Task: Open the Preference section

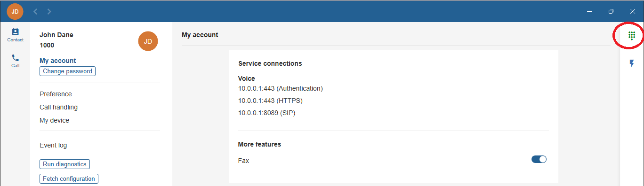Action: [56, 94]
